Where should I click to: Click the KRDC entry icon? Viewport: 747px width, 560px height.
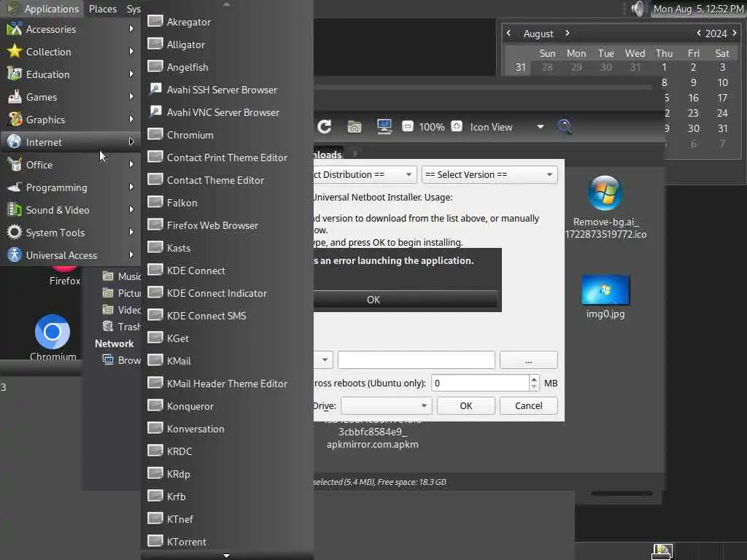pos(155,451)
